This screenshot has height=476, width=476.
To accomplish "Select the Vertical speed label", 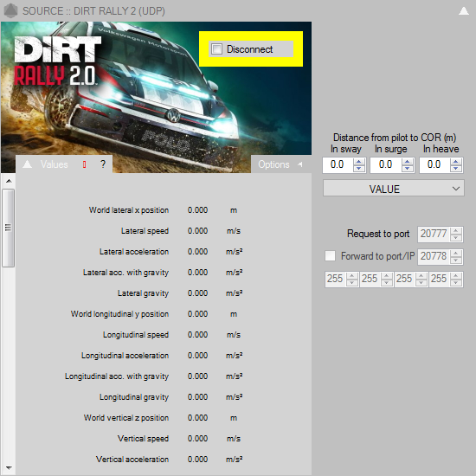I will point(143,439).
